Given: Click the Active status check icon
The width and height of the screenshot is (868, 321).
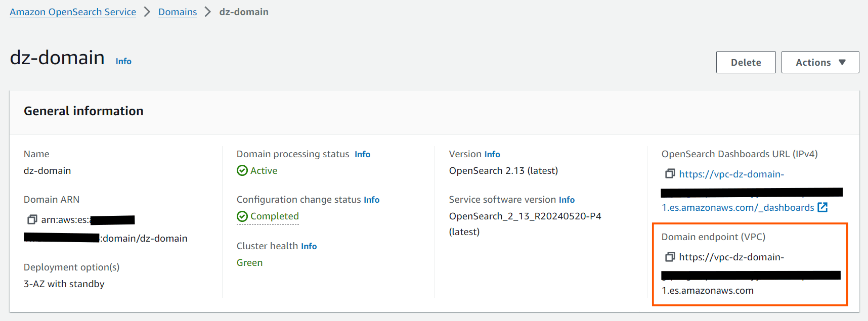Looking at the screenshot, I should (x=242, y=170).
